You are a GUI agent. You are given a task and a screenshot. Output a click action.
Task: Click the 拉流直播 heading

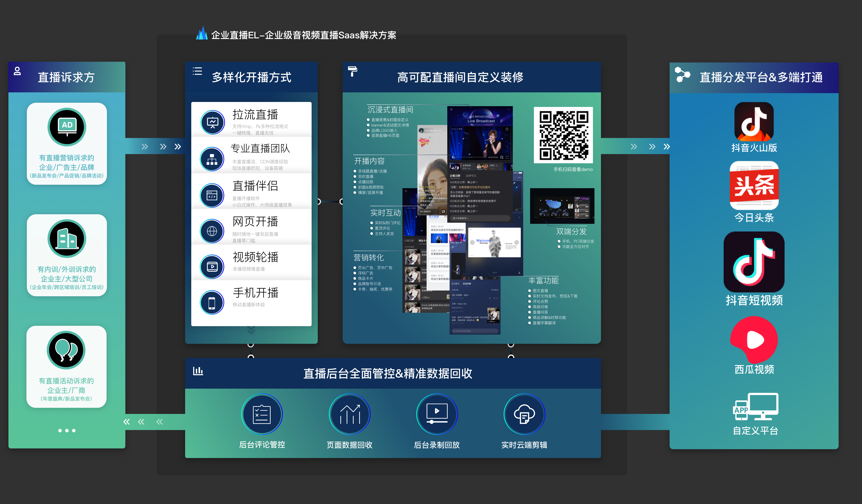[255, 115]
